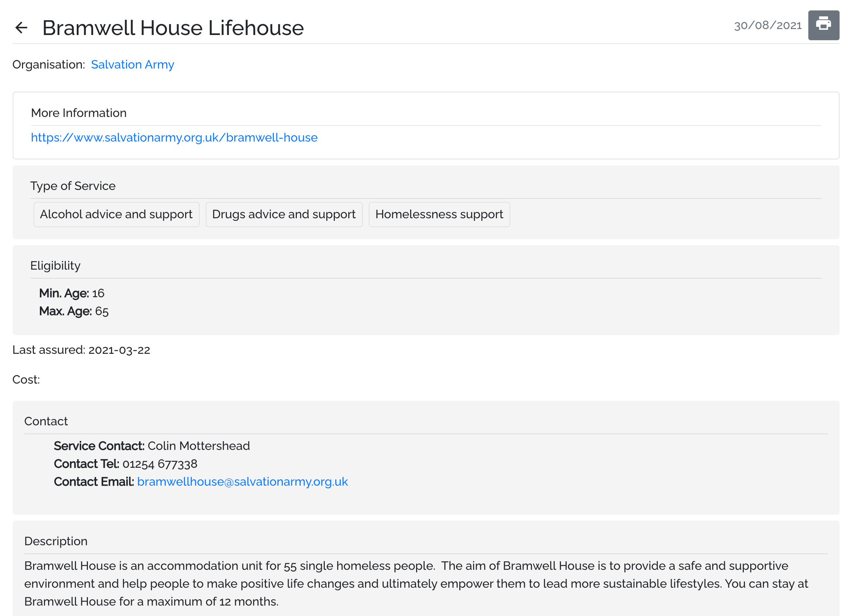Click the Max. Age: 65 line
Screen dimensions: 853x616
tap(74, 311)
